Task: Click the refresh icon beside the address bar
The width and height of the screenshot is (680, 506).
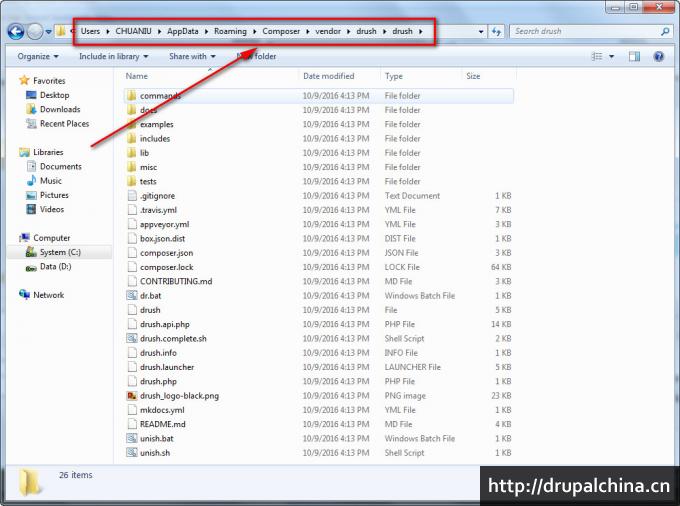Action: (497, 32)
